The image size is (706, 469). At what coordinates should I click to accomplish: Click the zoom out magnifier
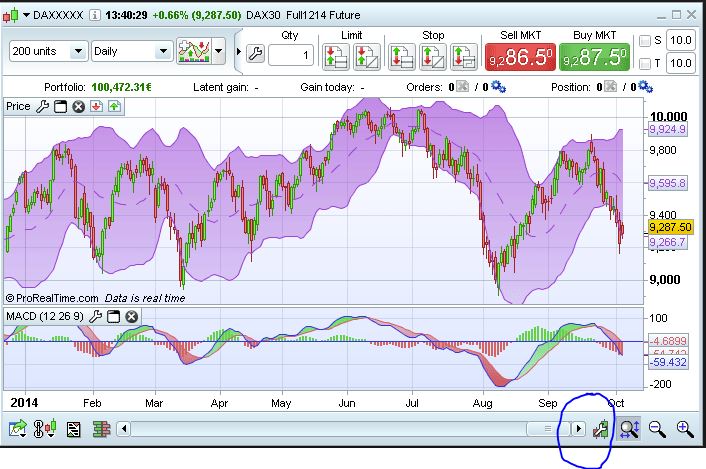tap(657, 429)
